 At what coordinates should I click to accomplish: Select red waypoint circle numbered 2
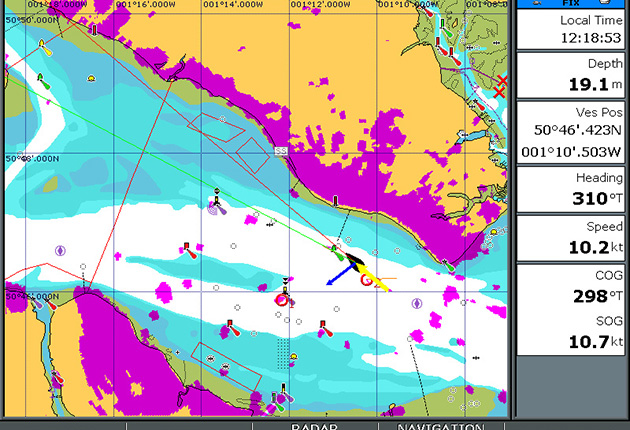point(367,280)
